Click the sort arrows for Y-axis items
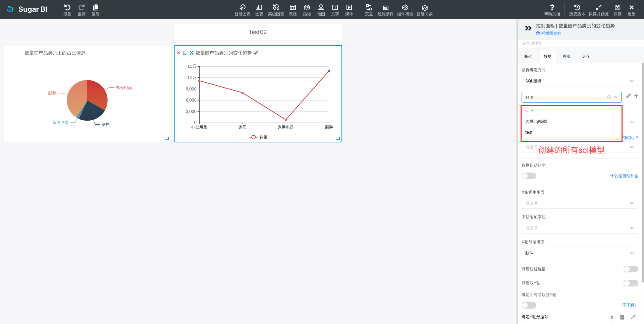The width and height of the screenshot is (644, 324). [x=612, y=317]
